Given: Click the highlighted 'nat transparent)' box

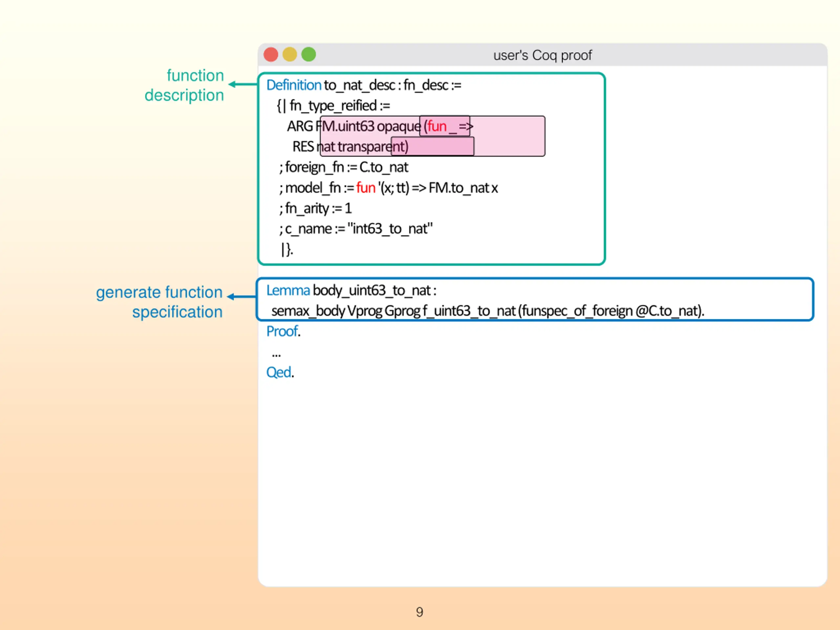Looking at the screenshot, I should (432, 147).
